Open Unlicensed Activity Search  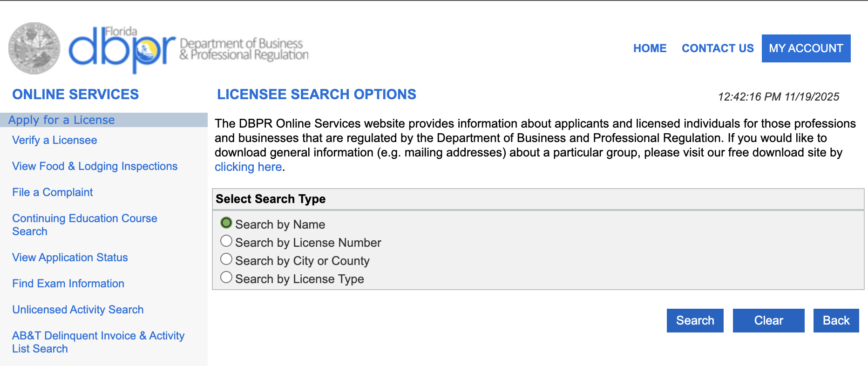pos(78,310)
